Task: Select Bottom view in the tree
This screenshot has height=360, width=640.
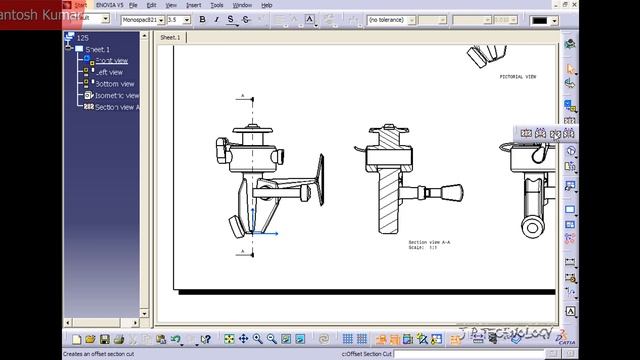Action: click(x=114, y=84)
